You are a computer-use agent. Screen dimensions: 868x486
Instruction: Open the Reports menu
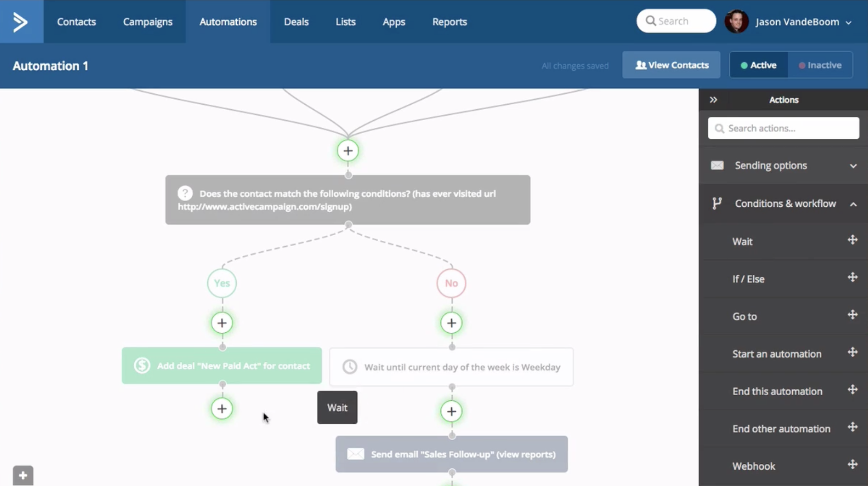[449, 21]
